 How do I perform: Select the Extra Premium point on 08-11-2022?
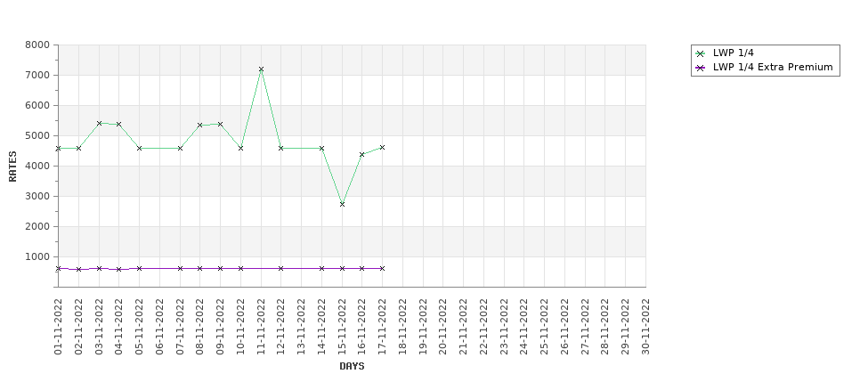tap(199, 269)
